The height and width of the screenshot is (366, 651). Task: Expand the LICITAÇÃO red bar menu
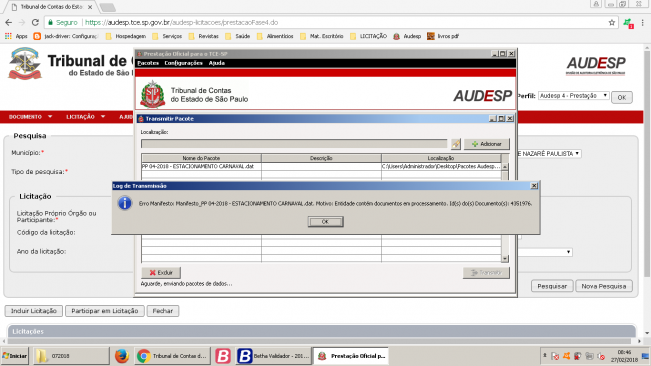(86, 117)
